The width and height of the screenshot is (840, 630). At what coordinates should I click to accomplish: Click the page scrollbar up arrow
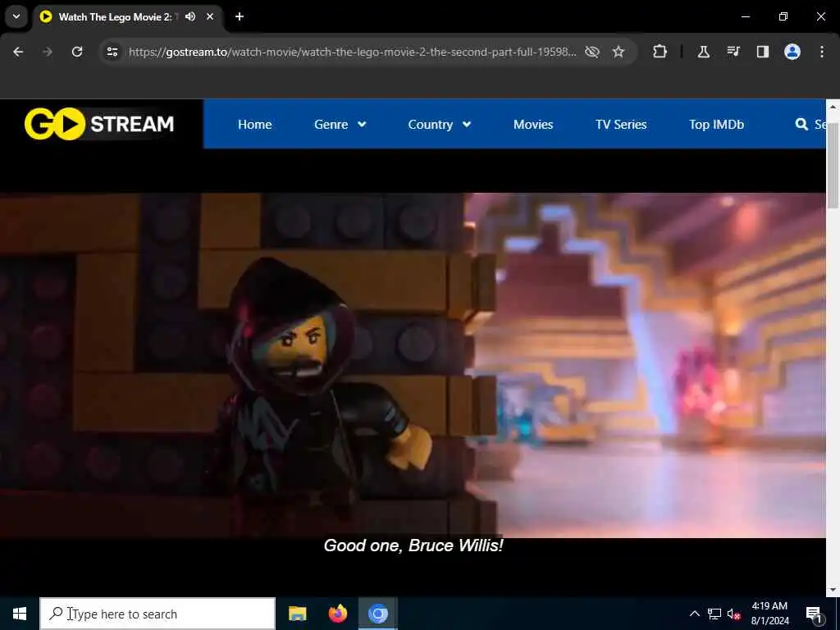(x=833, y=107)
